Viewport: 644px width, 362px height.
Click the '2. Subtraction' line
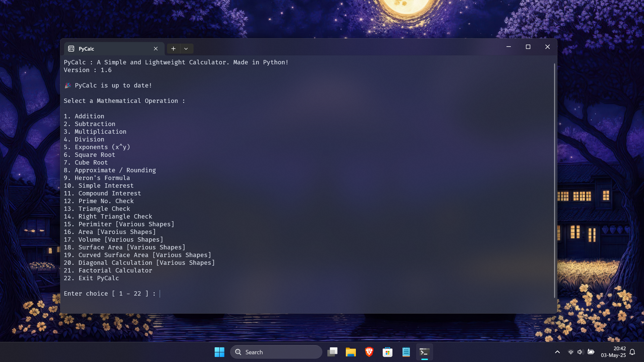90,124
